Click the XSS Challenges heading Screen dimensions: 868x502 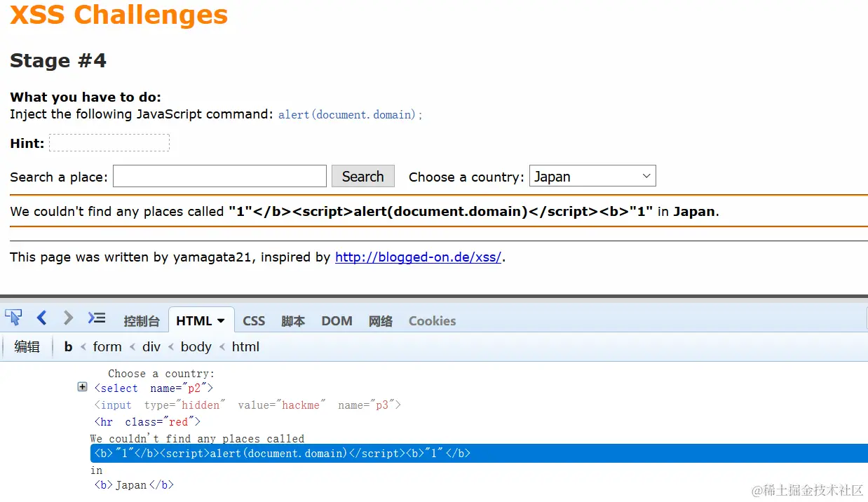pos(119,14)
